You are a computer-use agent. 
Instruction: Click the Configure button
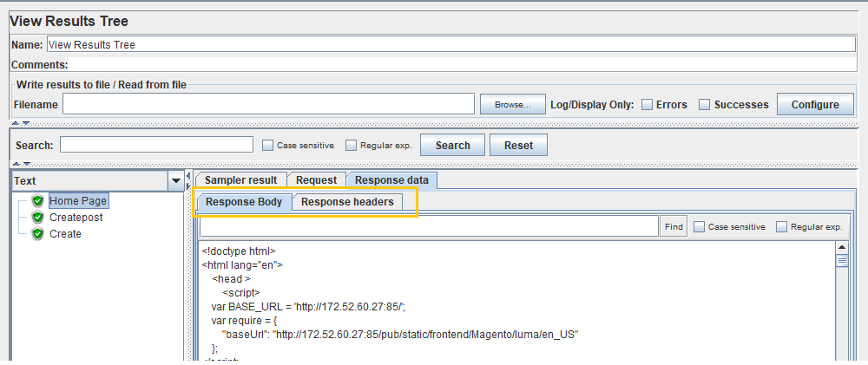815,105
